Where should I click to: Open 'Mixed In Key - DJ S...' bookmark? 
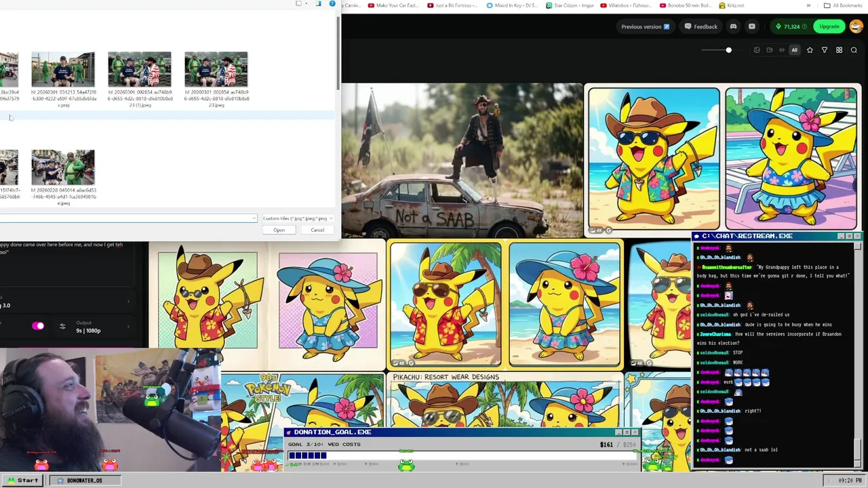(513, 5)
